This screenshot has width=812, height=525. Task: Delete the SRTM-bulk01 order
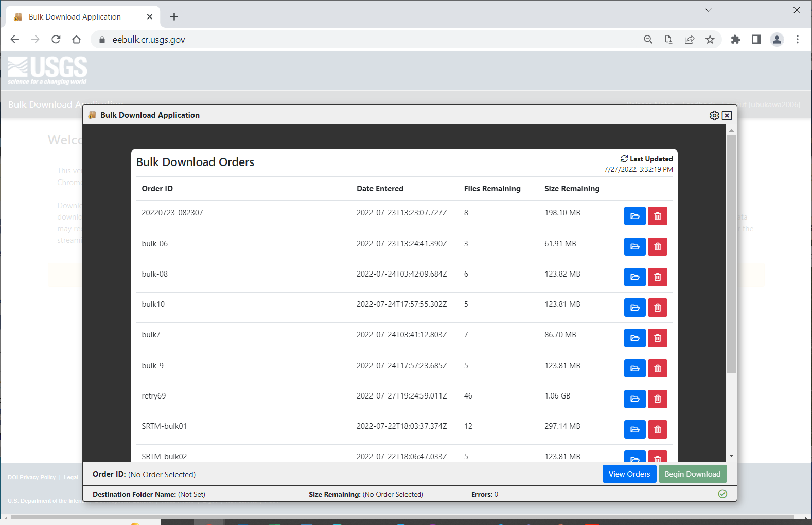657,429
